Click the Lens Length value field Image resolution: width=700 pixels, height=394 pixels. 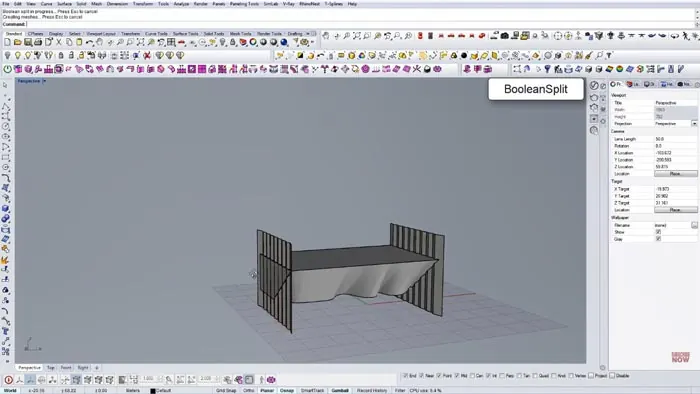676,139
